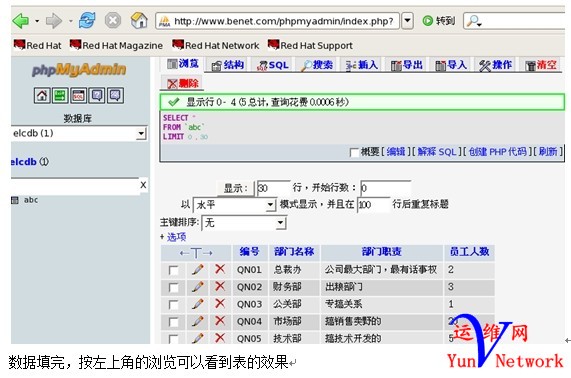The height and width of the screenshot is (378, 571).
Task: Switch to the 浏览 browse tab
Action: click(183, 64)
